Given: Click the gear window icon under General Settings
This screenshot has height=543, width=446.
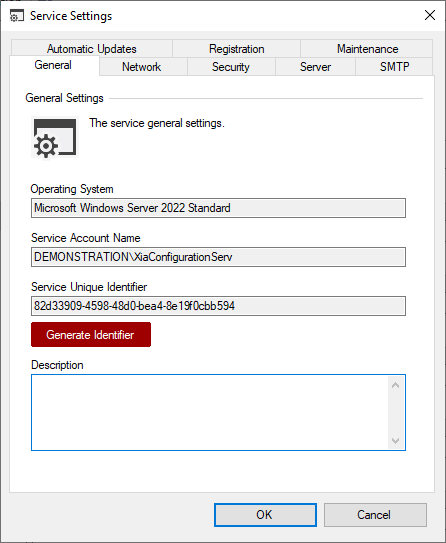Looking at the screenshot, I should click(x=55, y=137).
